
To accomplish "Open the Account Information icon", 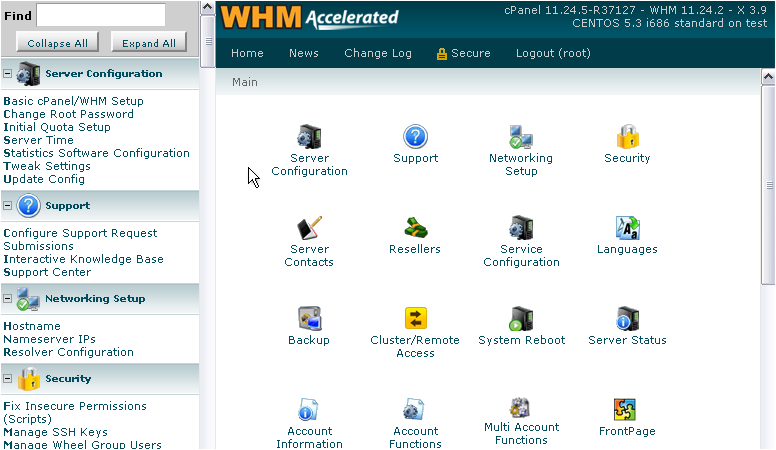I will (309, 409).
